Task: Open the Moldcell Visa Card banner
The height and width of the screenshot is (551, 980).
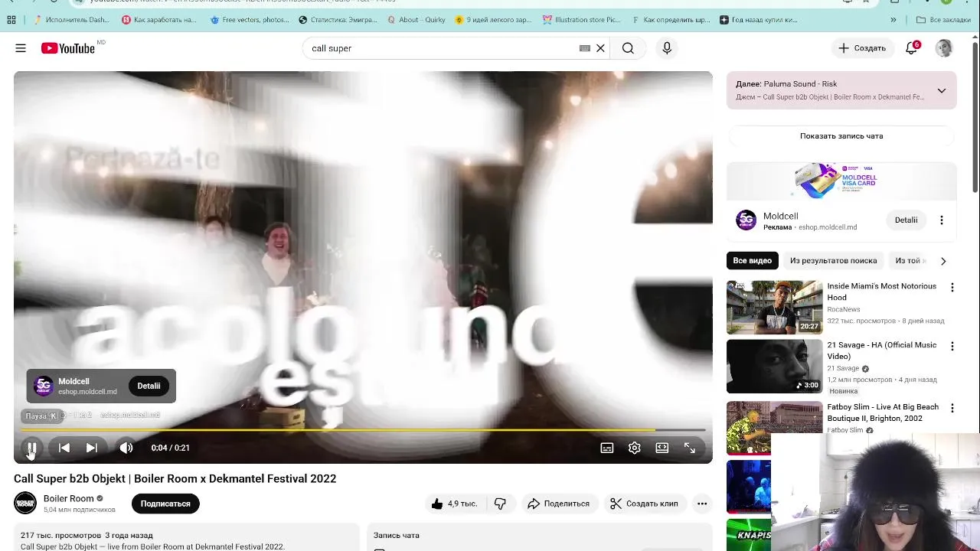Action: [841, 181]
